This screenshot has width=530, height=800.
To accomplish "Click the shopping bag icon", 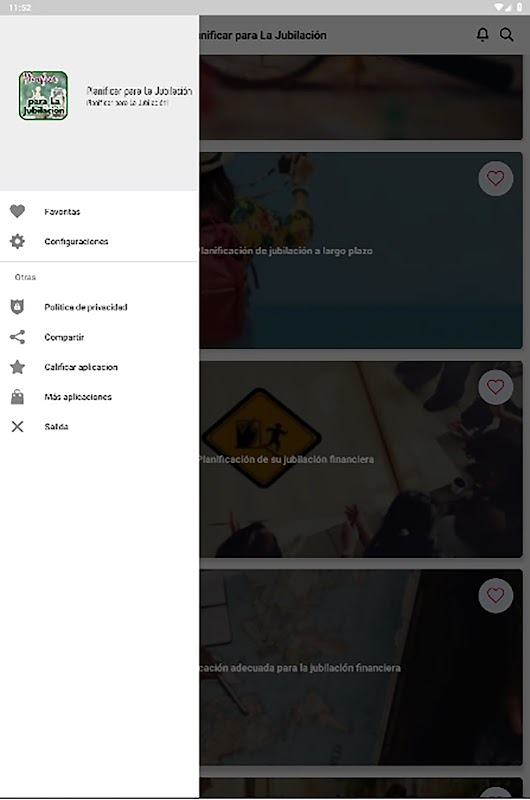I will [17, 397].
